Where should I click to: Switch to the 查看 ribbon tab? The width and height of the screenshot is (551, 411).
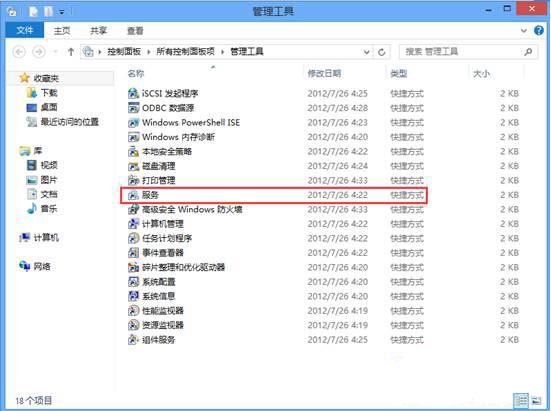(x=135, y=31)
